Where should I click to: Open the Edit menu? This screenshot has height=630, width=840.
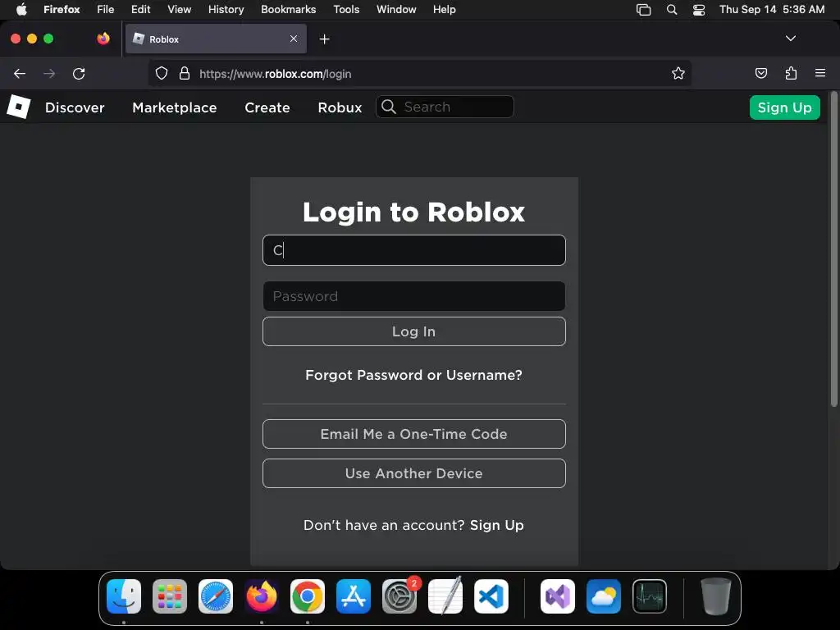tap(140, 10)
